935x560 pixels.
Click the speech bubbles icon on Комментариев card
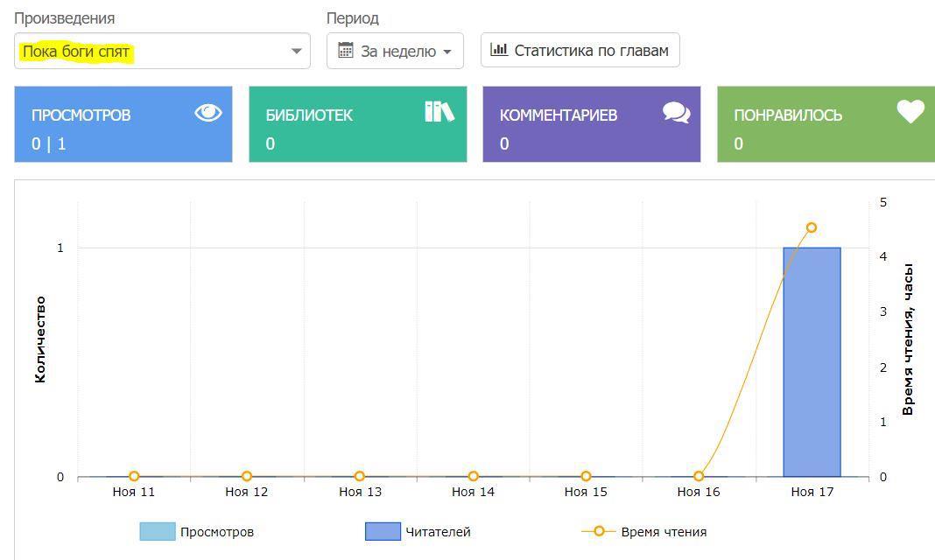[676, 112]
